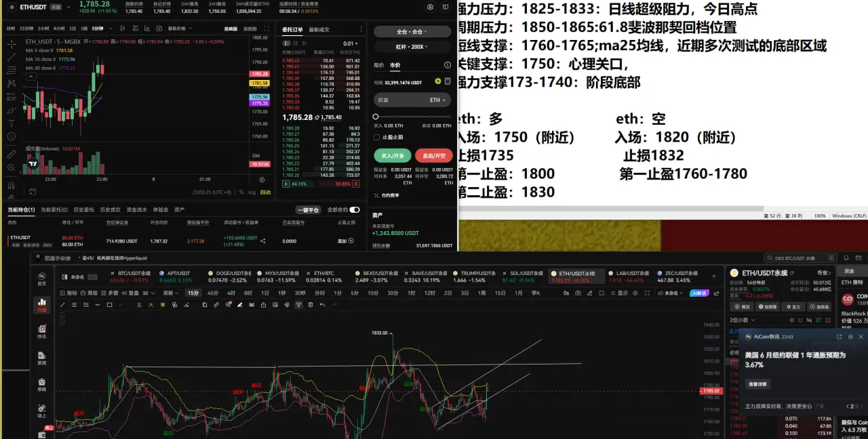868x439 pixels.
Task: Click the undo arrow in AiCoin drawing toolbar
Action: (322, 305)
